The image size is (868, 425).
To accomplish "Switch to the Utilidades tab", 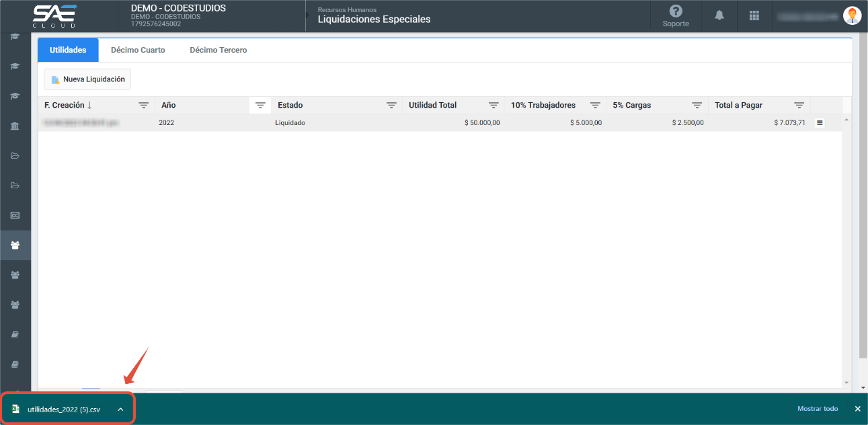I will coord(68,50).
